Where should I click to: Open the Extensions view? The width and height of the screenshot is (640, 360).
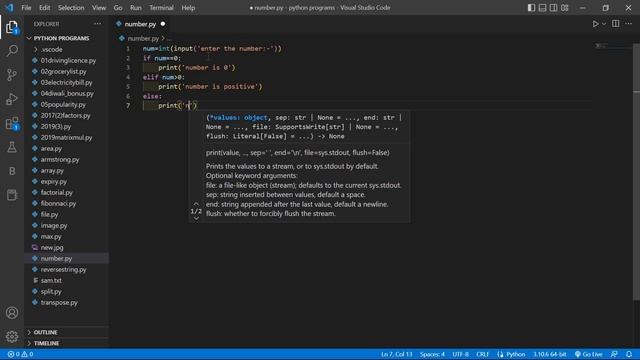12,123
